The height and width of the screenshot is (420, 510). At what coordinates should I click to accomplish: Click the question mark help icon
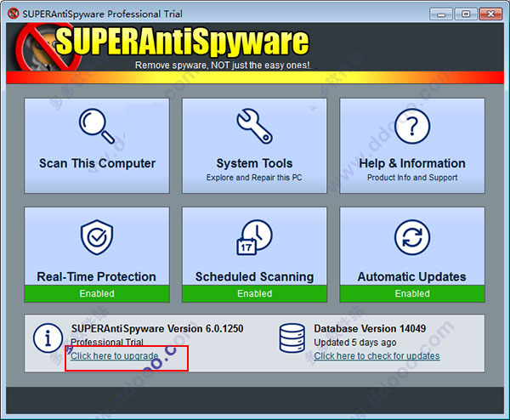pyautogui.click(x=412, y=126)
